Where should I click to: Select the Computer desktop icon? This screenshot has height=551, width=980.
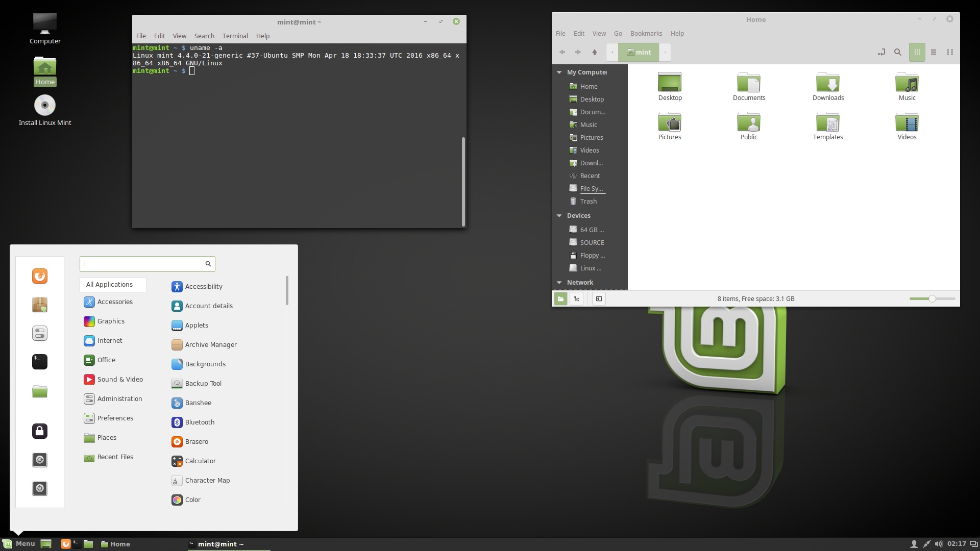(45, 29)
